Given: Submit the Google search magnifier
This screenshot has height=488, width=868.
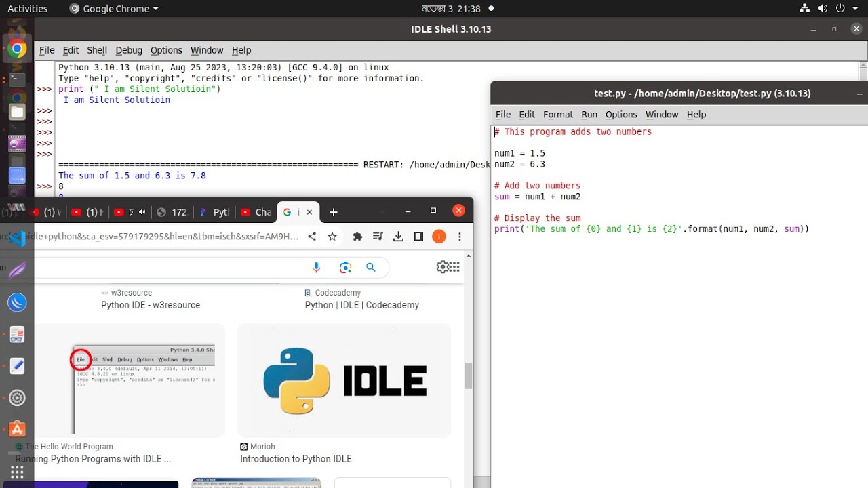Looking at the screenshot, I should [371, 268].
